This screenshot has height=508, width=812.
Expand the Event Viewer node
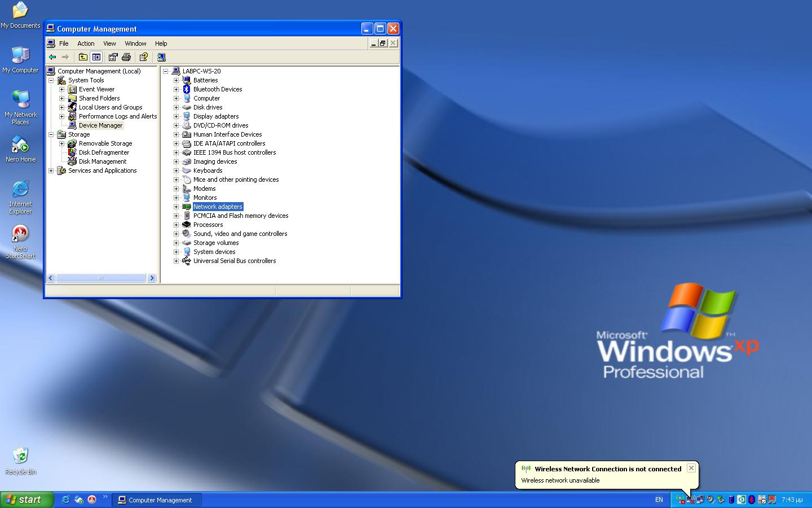coord(61,89)
